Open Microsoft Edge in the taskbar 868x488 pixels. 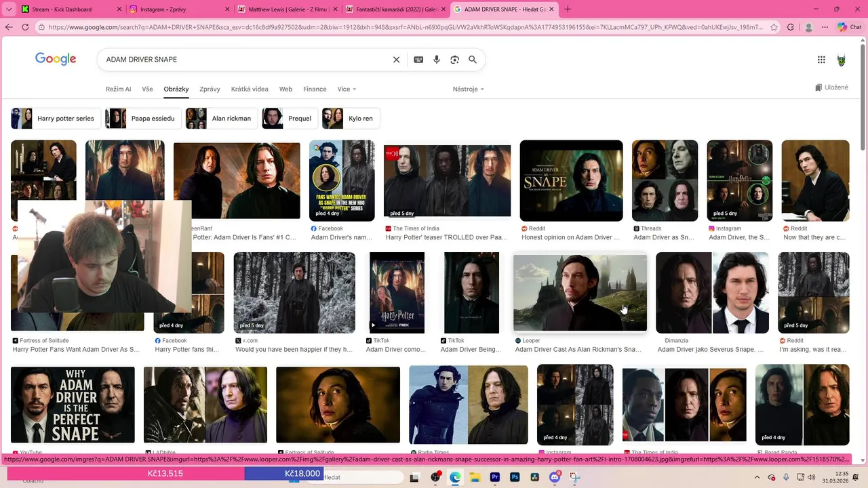click(x=455, y=477)
